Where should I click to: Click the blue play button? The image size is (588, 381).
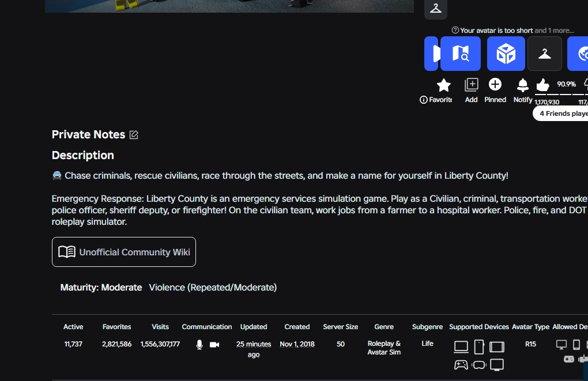pyautogui.click(x=431, y=54)
